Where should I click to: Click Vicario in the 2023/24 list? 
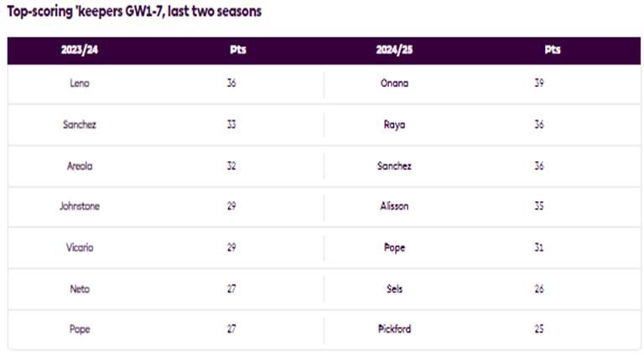[80, 247]
